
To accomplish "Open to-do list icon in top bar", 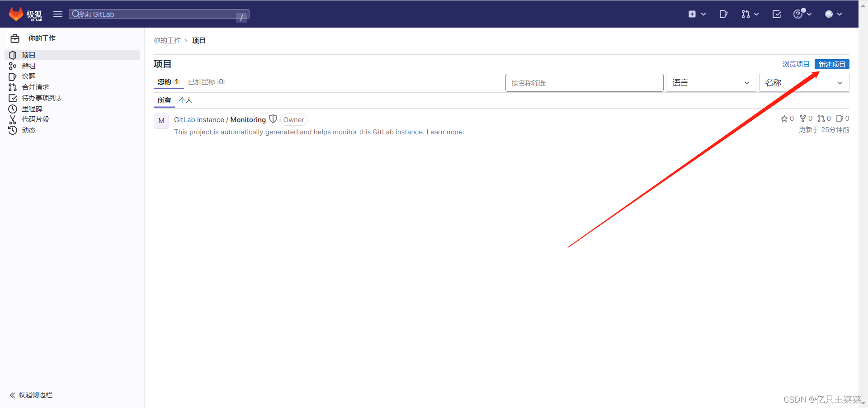I will pyautogui.click(x=777, y=14).
